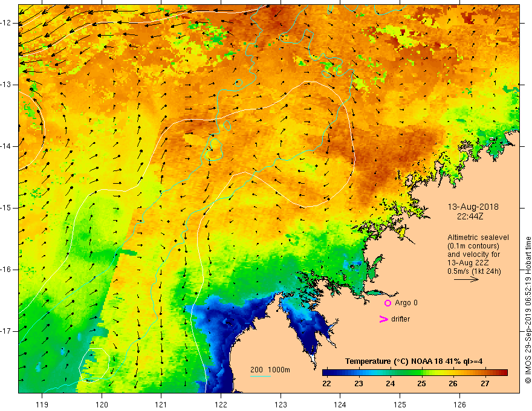The height and width of the screenshot is (411, 532).
Task: Click the longitude label 119
Action: pos(42,404)
